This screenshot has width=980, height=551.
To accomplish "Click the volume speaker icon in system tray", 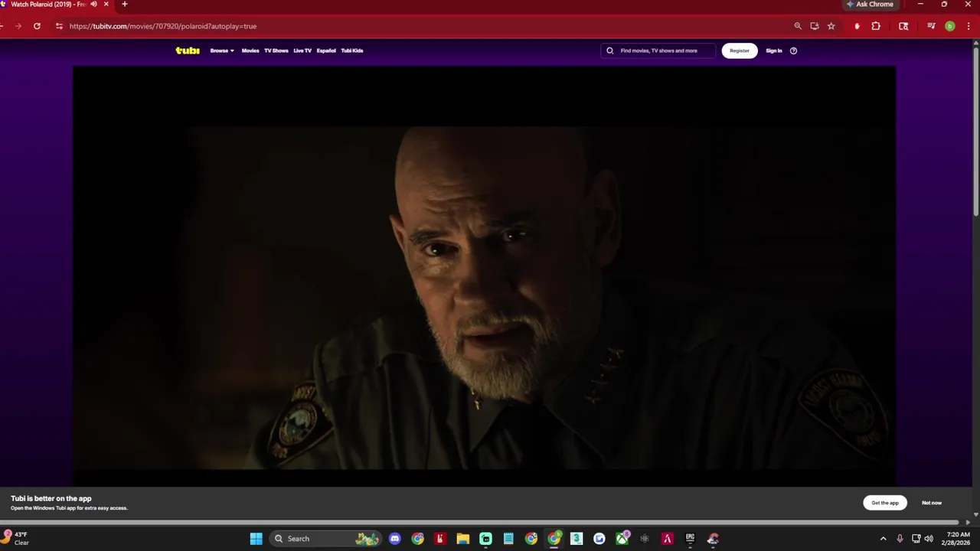I will tap(929, 539).
